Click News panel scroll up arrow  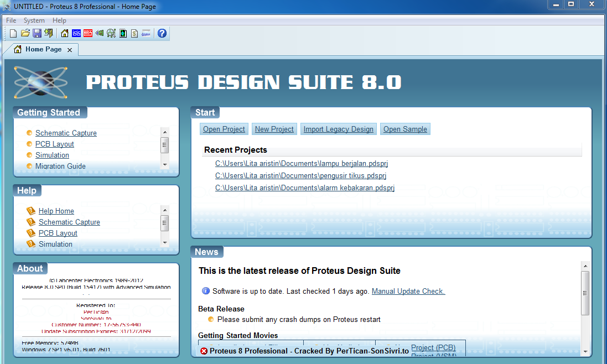pos(585,266)
